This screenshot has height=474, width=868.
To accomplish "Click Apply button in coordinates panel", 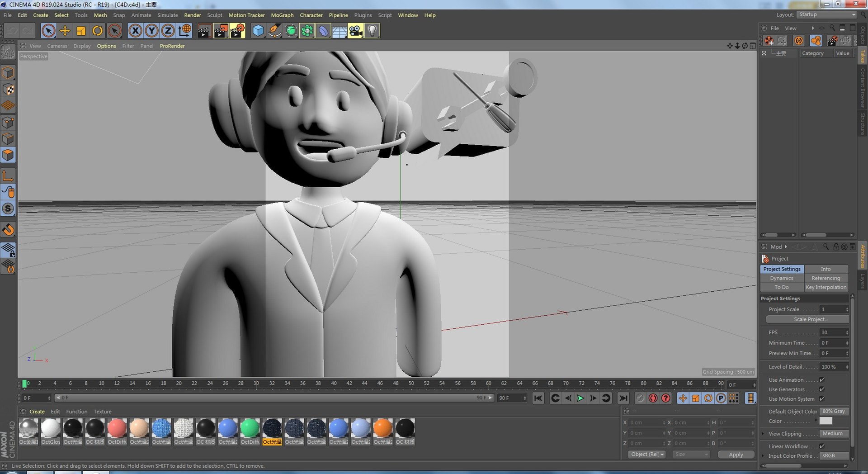I will point(736,455).
